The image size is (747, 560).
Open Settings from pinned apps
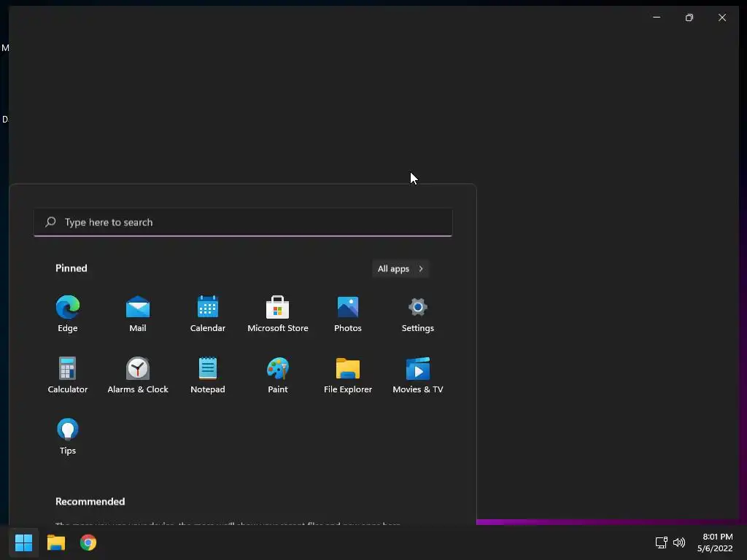tap(418, 314)
